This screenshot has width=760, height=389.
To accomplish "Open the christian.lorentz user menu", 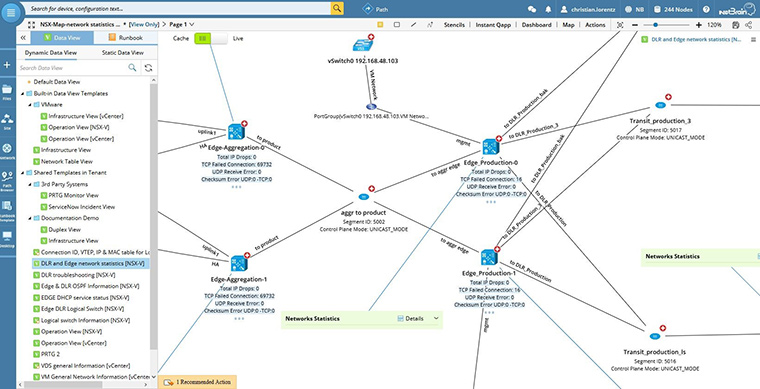I will 589,9.
